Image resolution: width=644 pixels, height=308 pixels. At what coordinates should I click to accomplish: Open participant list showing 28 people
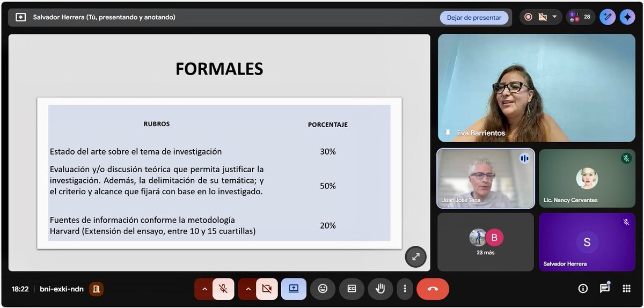pyautogui.click(x=580, y=17)
